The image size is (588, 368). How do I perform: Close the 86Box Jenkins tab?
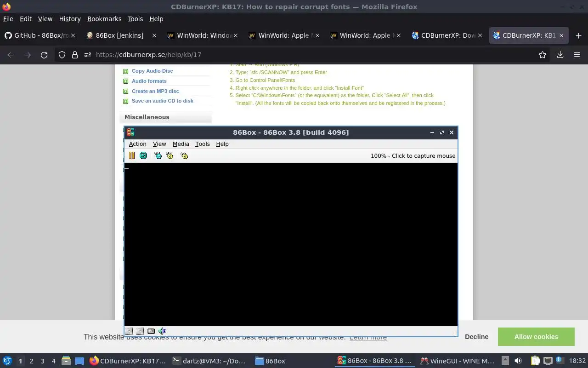pos(154,35)
